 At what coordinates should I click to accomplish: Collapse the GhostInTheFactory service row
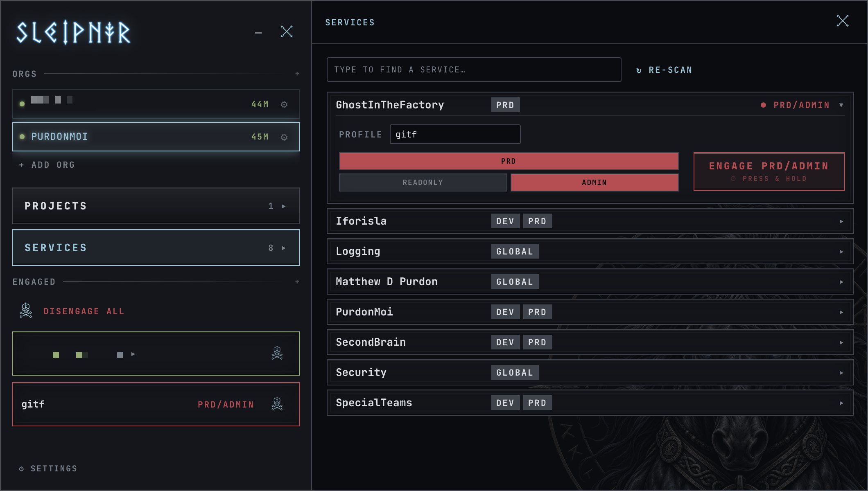click(x=841, y=105)
